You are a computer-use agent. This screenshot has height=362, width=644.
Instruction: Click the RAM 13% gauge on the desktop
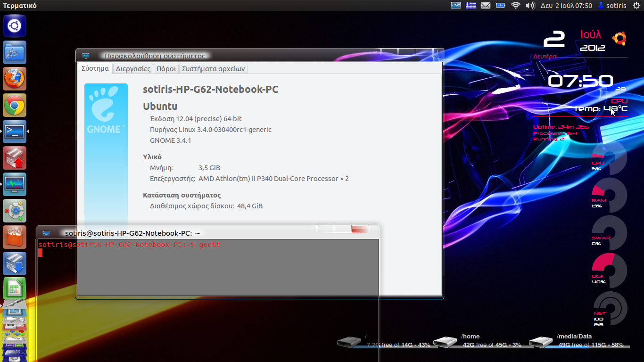(x=609, y=195)
